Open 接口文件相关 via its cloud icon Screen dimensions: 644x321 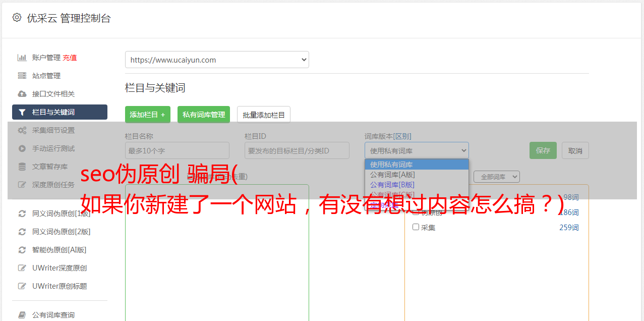coord(22,94)
